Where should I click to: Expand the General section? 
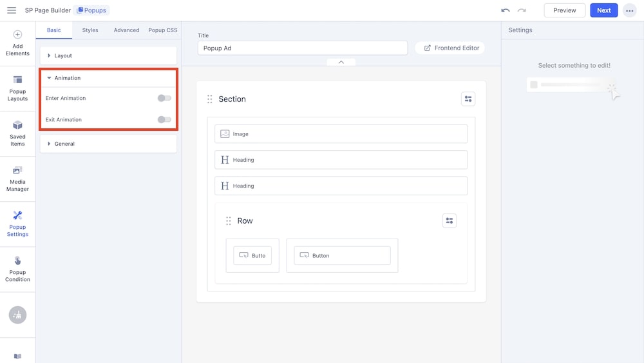pos(64,144)
